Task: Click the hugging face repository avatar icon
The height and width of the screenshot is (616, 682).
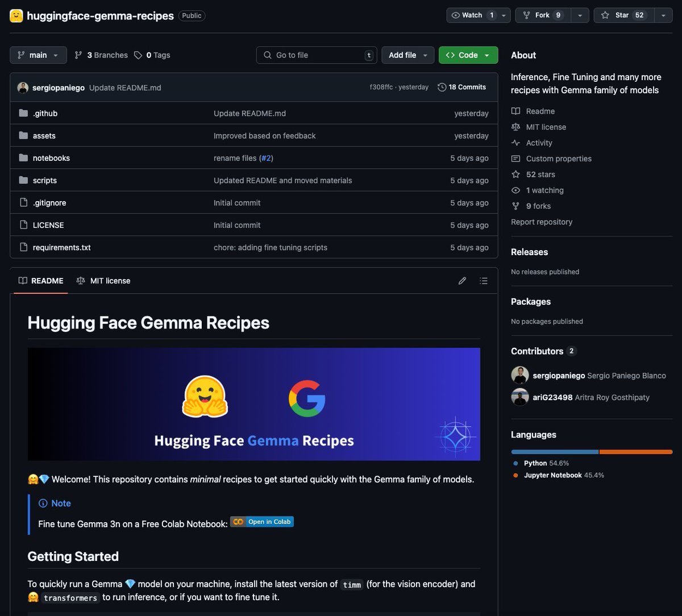Action: (16, 15)
